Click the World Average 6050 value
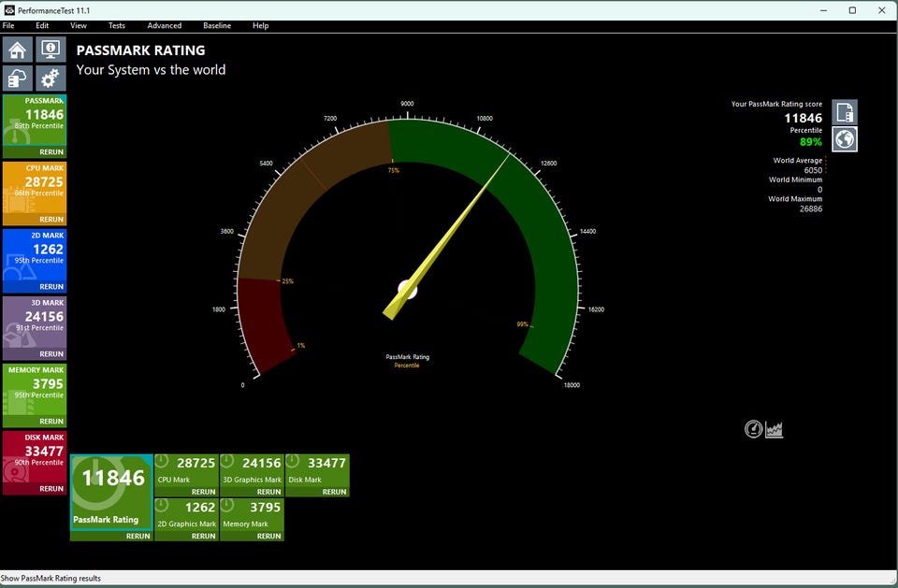Viewport: 898px width, 588px height. point(813,170)
